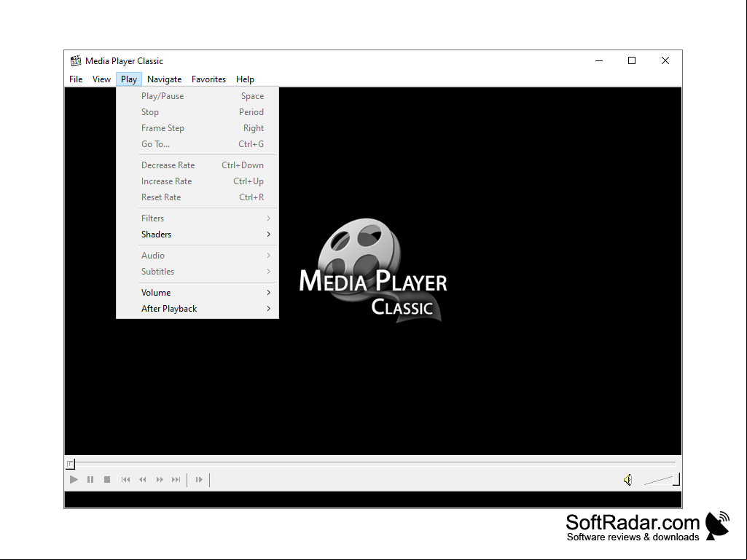Expand the Audio submenu
Viewport: 747px width, 560px height.
pos(197,255)
